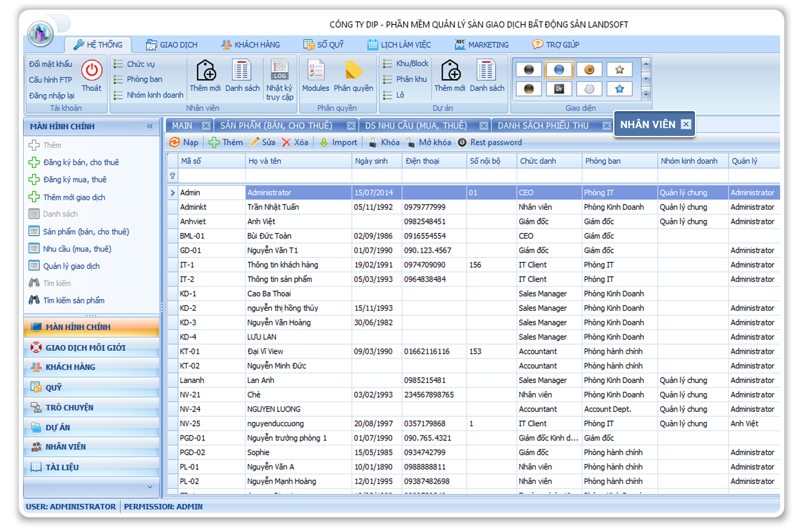The width and height of the screenshot is (799, 532).
Task: Click Thêm mới in the Nhân viên group
Action: (x=205, y=70)
